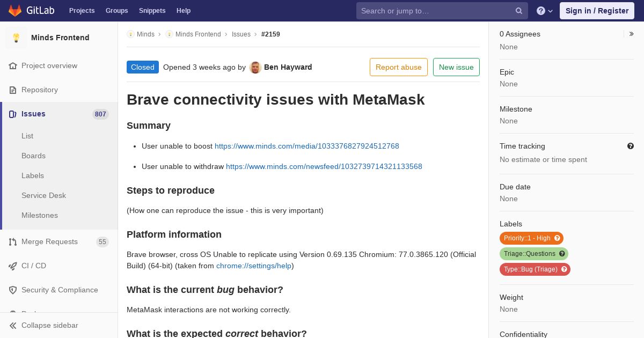Click Ben Hayward's avatar image
The height and width of the screenshot is (338, 644).
pyautogui.click(x=255, y=68)
